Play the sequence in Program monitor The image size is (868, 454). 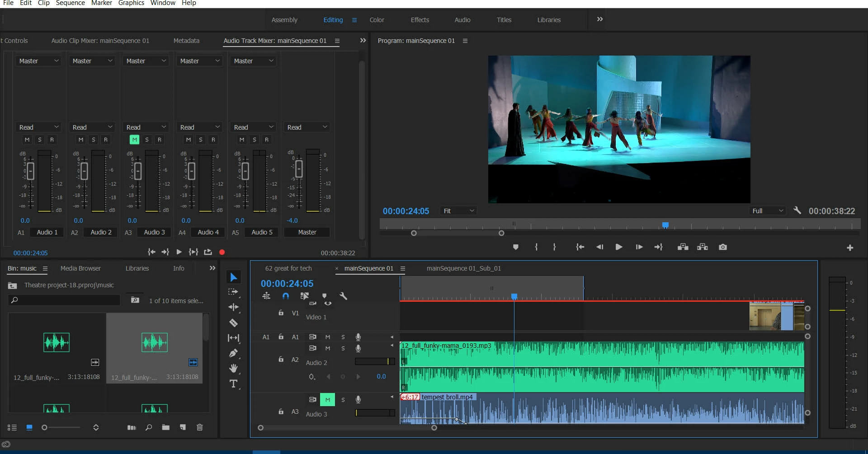tap(619, 247)
